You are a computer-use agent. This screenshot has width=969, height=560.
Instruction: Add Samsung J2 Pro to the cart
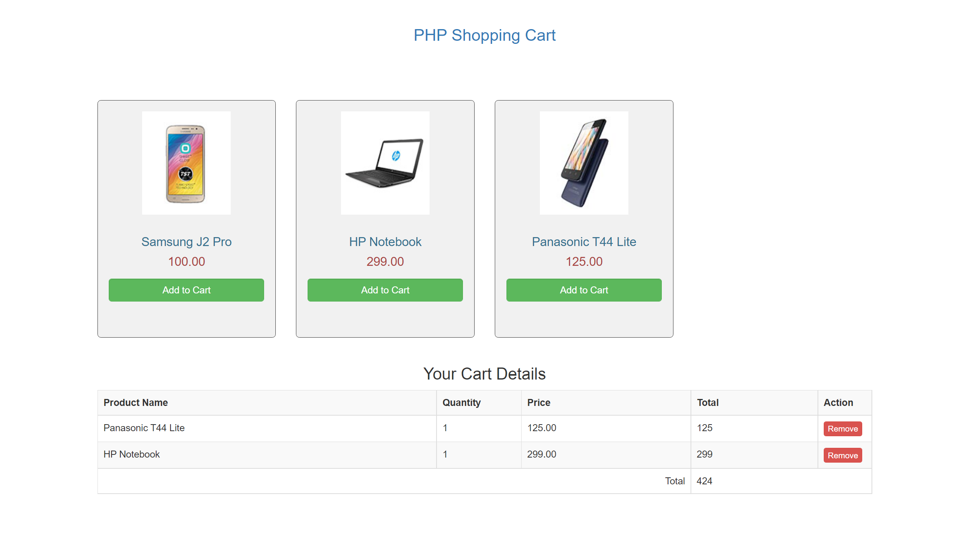pyautogui.click(x=186, y=290)
